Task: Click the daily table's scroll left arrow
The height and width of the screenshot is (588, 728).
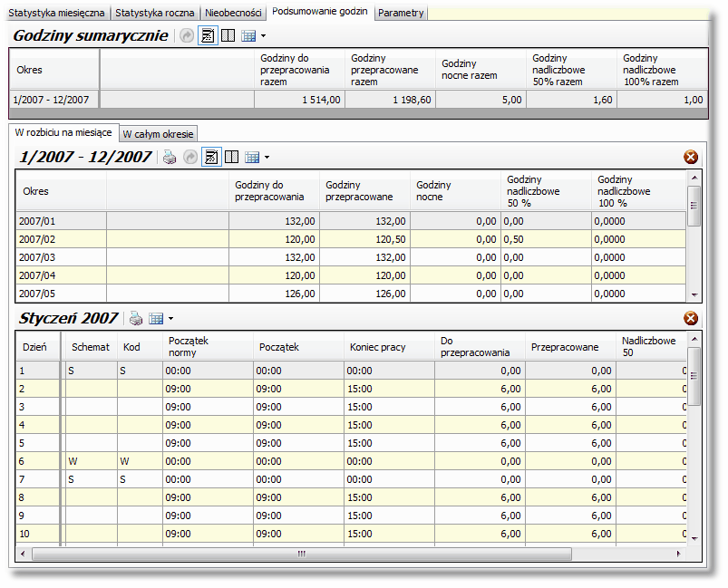Action: 23,554
